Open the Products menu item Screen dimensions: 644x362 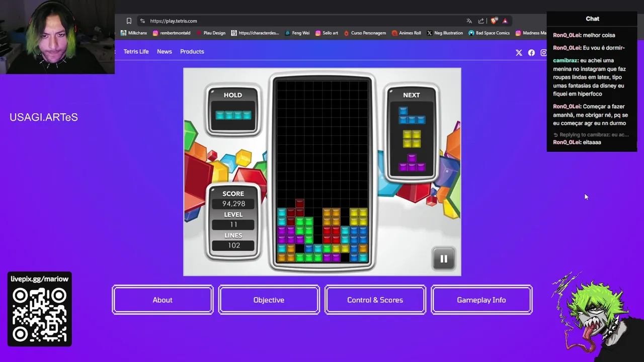pos(192,51)
